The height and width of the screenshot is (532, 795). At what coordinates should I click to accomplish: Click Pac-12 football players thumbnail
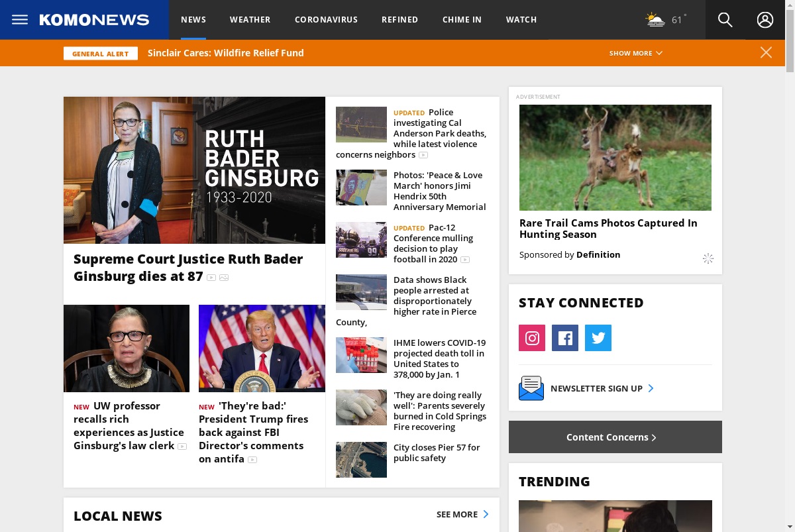(361, 240)
